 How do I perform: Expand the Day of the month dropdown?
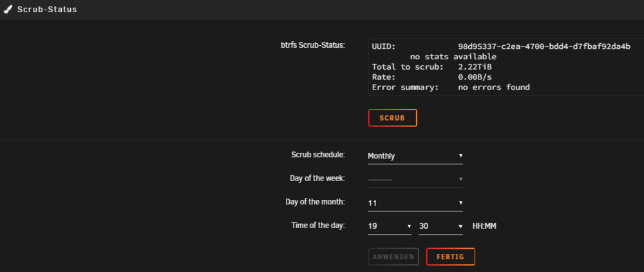click(x=415, y=203)
